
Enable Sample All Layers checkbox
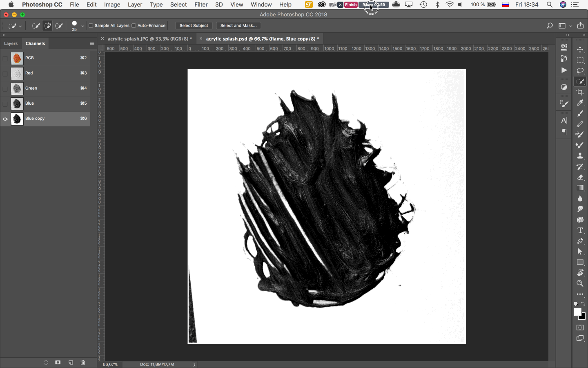[x=91, y=25]
